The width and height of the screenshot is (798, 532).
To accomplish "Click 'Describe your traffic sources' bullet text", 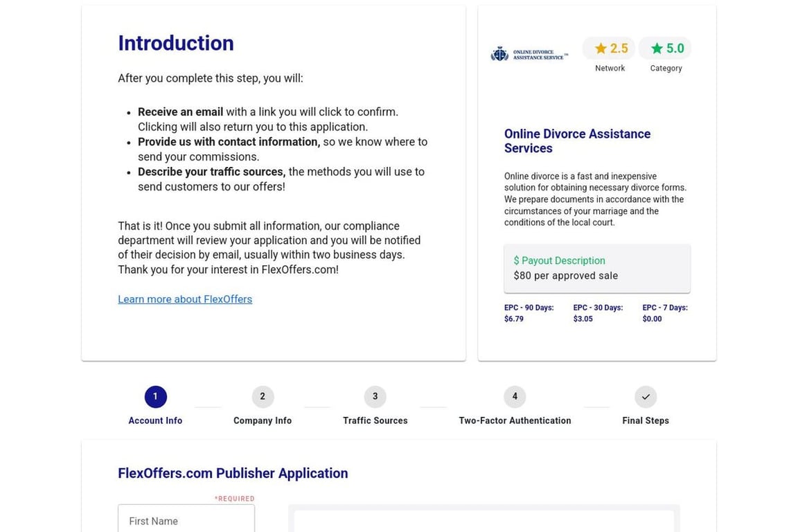I will pos(211,172).
